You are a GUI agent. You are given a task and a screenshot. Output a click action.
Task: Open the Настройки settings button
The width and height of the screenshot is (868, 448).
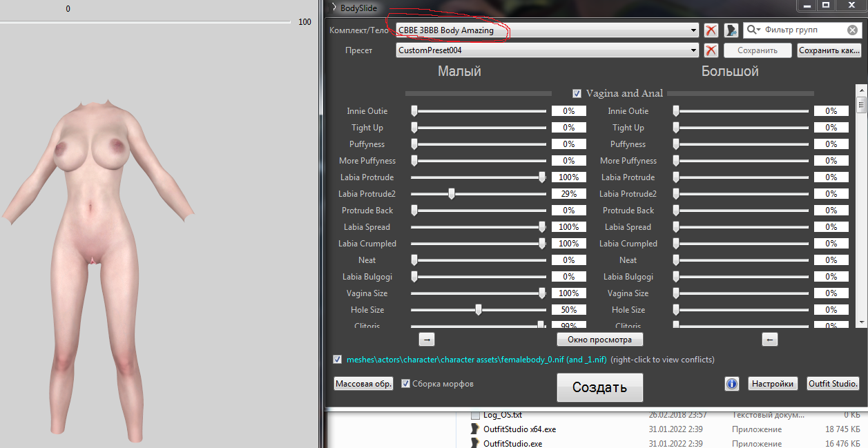(773, 384)
